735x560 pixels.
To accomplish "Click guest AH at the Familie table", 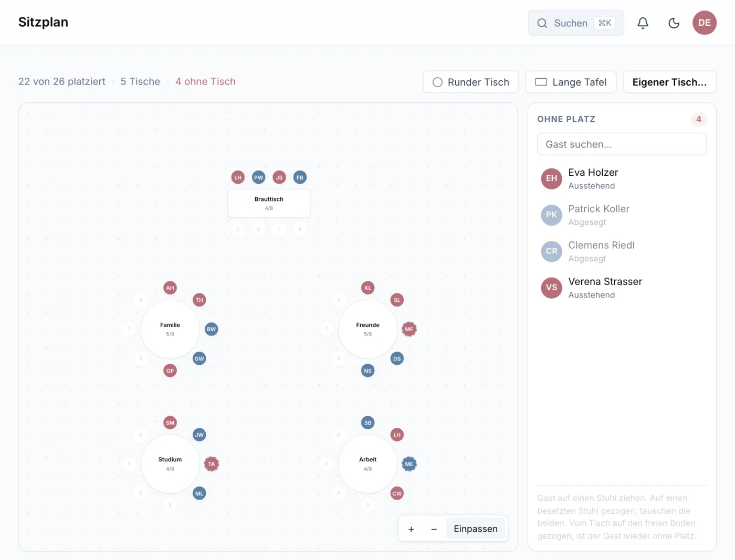I will 170,288.
